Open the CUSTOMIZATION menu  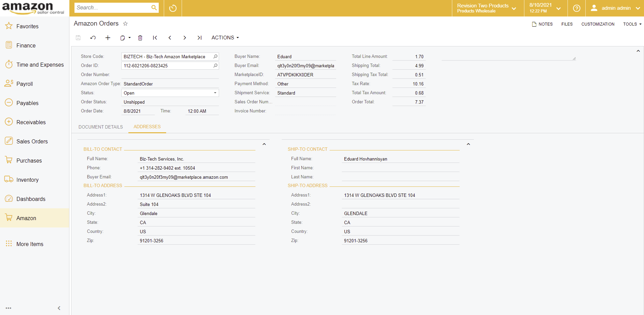click(598, 24)
